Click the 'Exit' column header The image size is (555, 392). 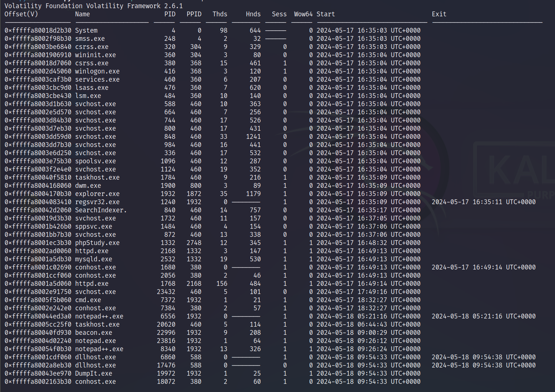pyautogui.click(x=439, y=14)
